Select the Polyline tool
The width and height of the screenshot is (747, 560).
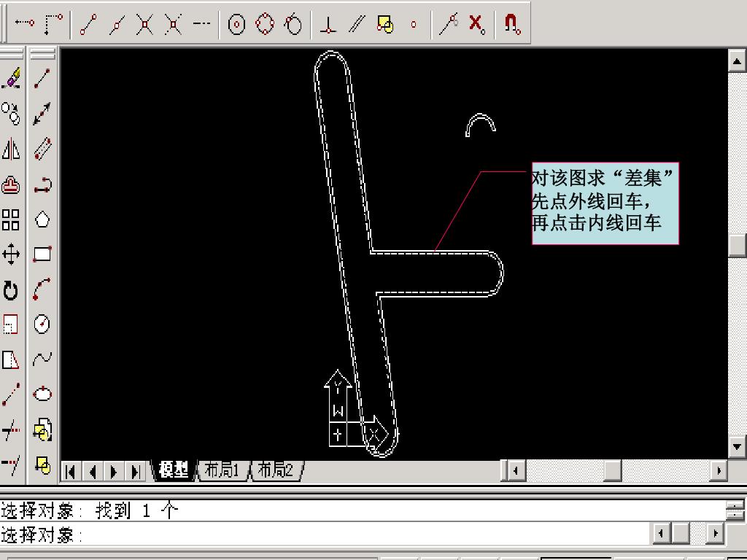(x=42, y=184)
